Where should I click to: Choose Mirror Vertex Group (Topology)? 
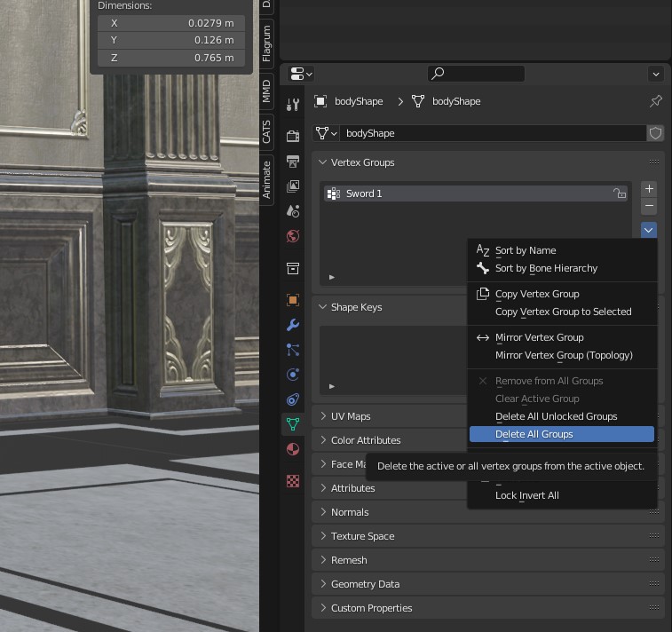(x=562, y=355)
